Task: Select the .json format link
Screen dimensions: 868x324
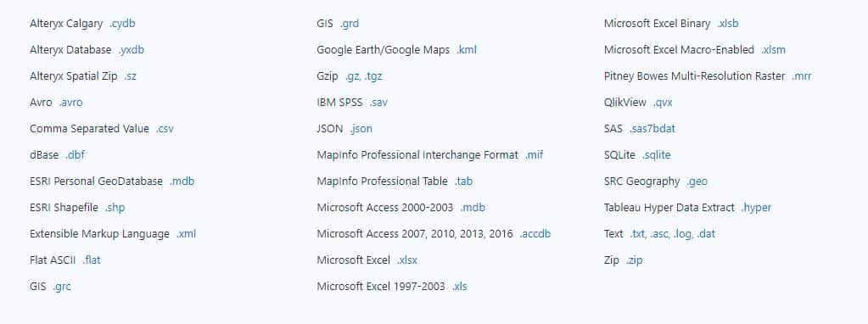Action: pyautogui.click(x=361, y=129)
